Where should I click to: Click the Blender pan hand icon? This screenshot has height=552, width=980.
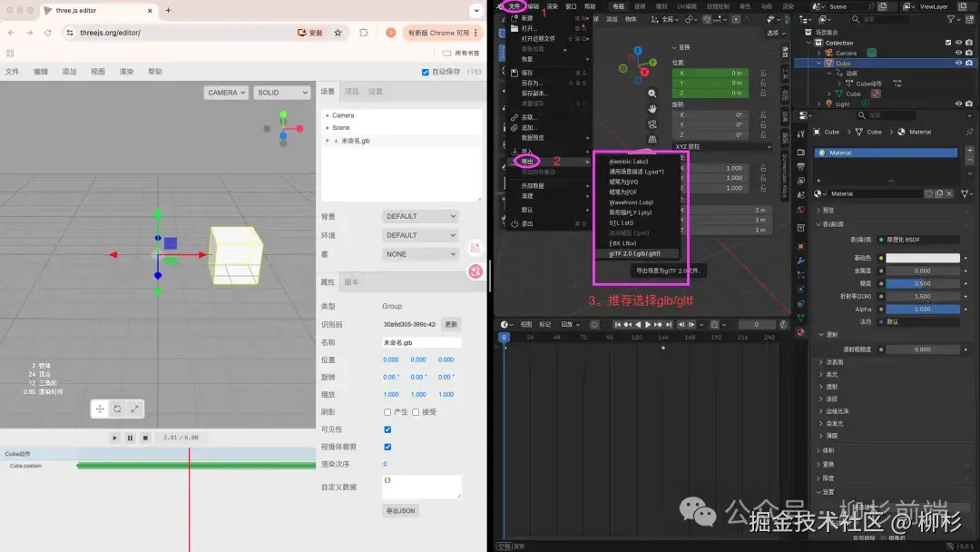[x=652, y=109]
